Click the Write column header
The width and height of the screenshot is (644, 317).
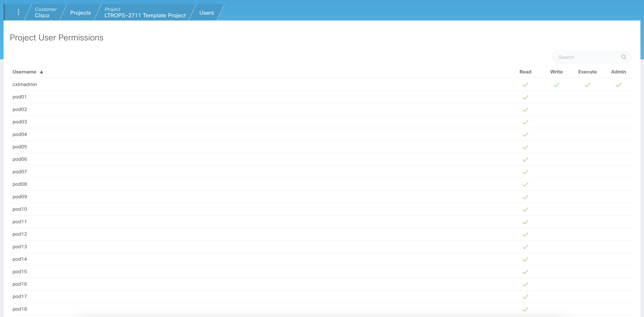tap(557, 72)
